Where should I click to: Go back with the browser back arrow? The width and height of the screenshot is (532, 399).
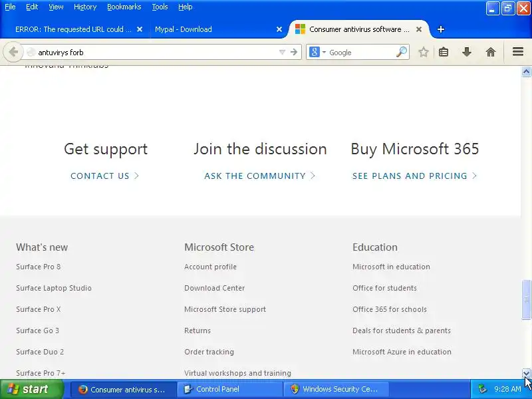(13, 53)
